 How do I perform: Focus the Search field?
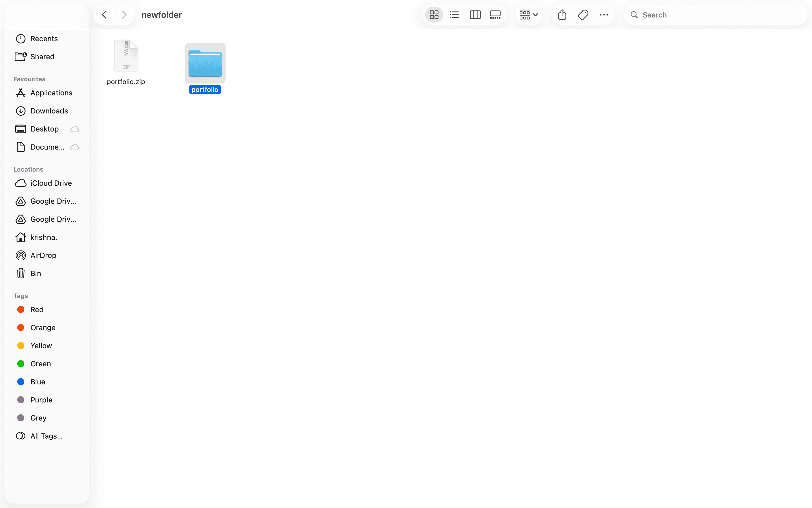click(715, 15)
